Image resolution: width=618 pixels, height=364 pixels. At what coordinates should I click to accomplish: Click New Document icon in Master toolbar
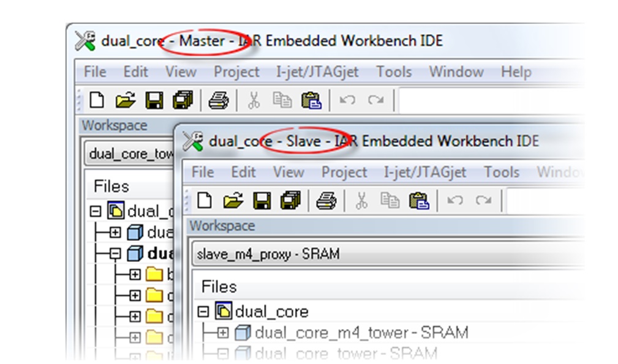click(95, 100)
